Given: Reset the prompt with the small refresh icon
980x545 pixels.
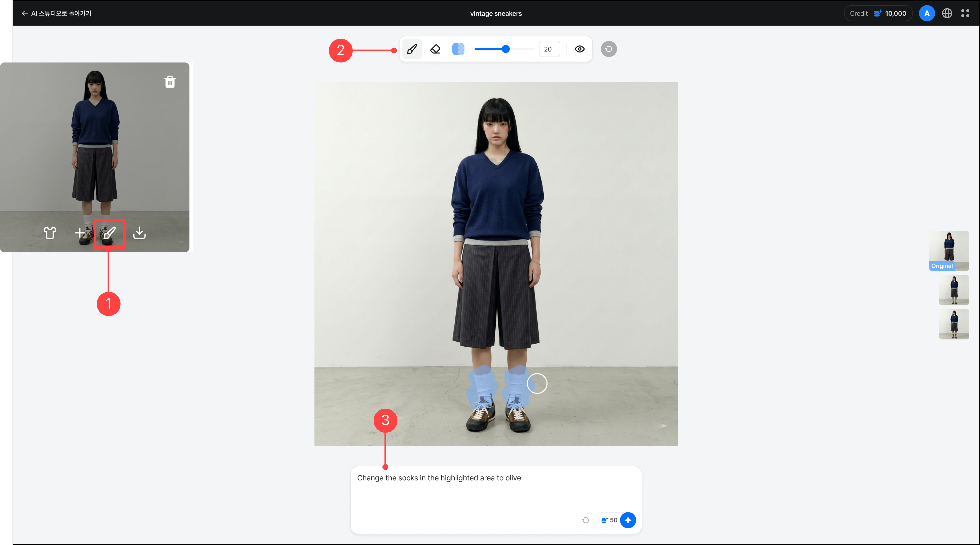Looking at the screenshot, I should (585, 520).
